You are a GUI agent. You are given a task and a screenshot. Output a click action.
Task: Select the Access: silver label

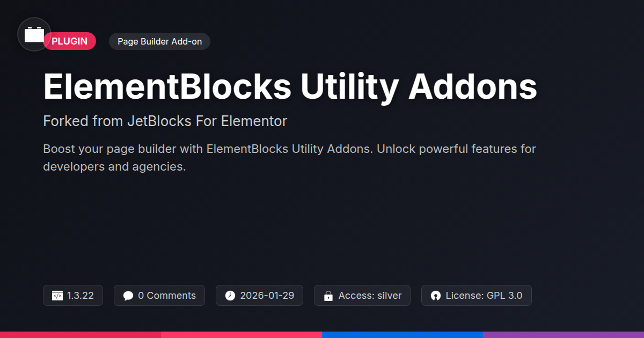click(x=370, y=296)
